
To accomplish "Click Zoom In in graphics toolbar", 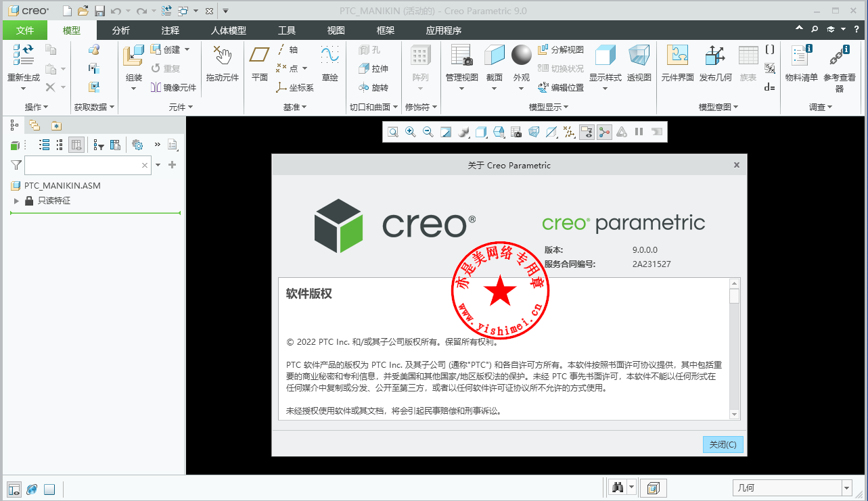I will pos(411,132).
